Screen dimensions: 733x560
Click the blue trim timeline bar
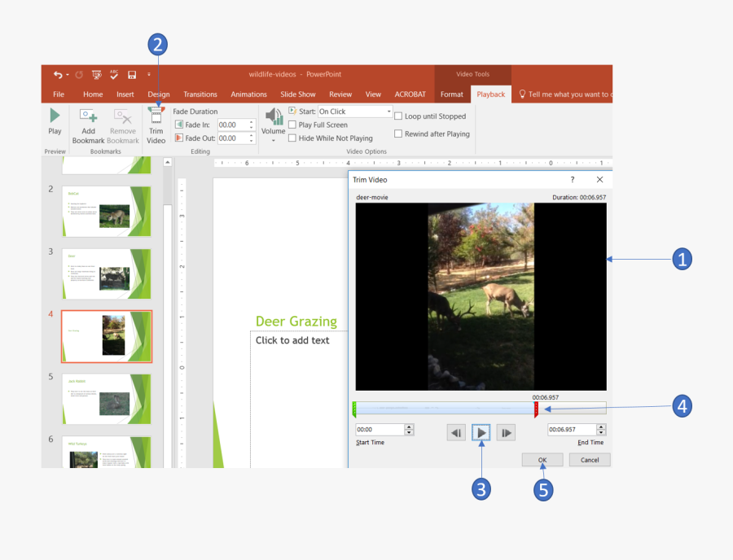[x=446, y=409]
